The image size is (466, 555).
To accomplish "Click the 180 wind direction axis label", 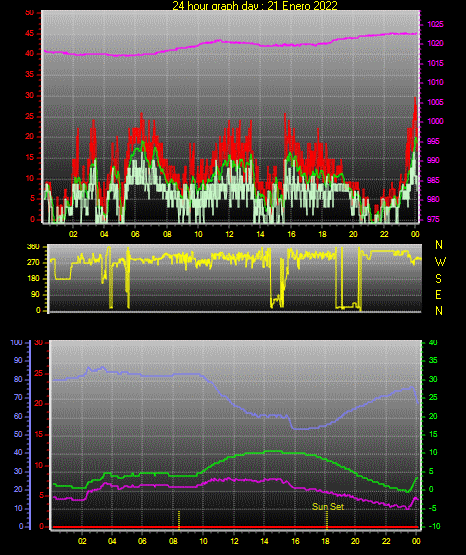I will [33, 279].
